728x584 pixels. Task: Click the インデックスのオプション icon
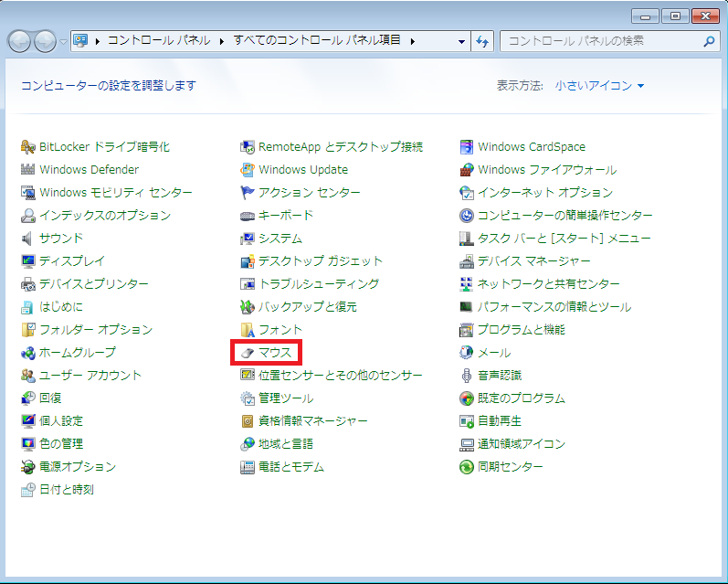[27, 215]
